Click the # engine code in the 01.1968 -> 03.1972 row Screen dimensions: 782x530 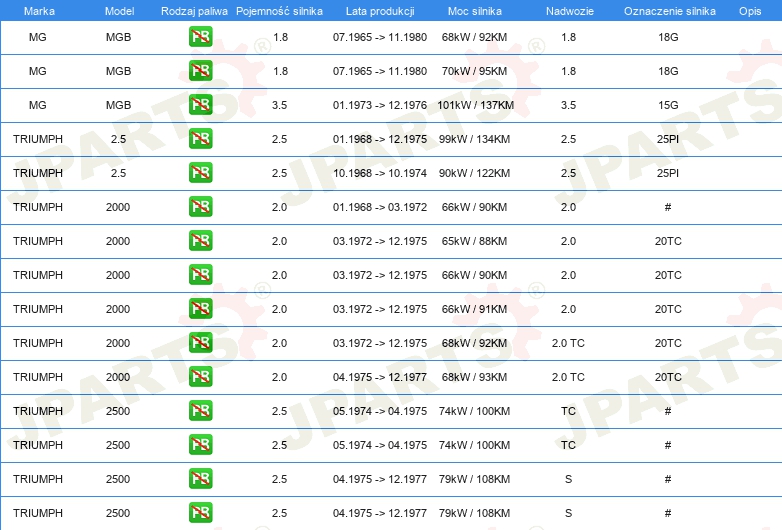coord(668,207)
